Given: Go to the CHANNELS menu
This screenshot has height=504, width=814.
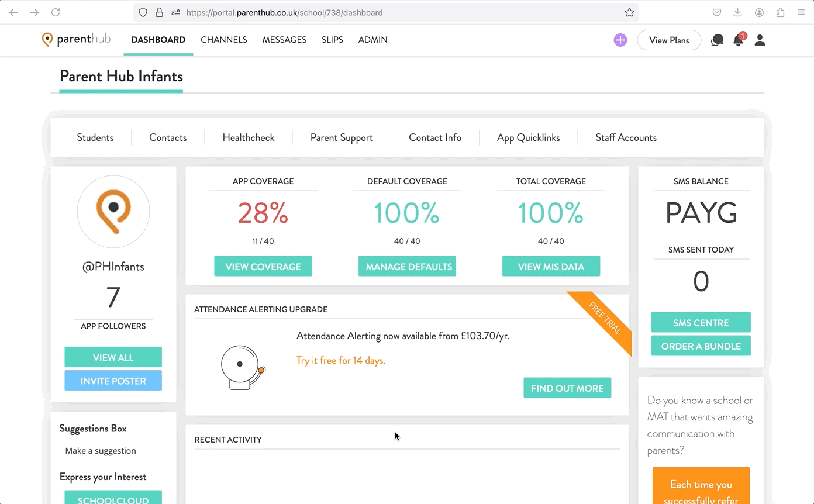Looking at the screenshot, I should 224,40.
